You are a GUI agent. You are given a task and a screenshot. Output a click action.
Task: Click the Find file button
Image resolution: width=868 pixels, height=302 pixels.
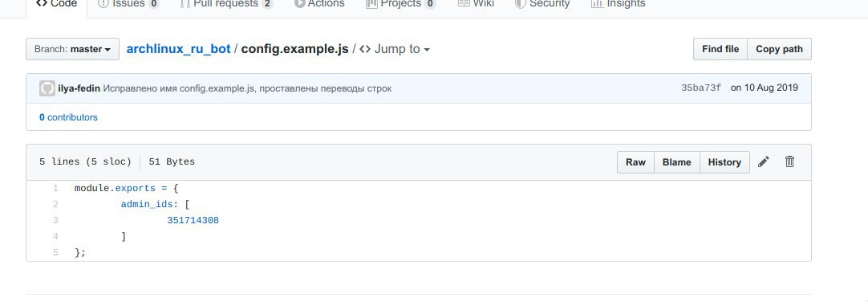click(x=720, y=49)
